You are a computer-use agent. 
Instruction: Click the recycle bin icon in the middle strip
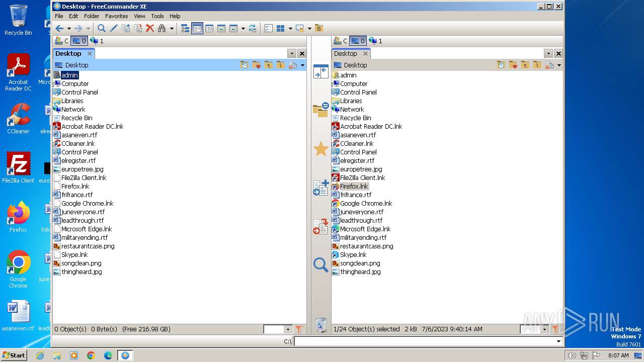pyautogui.click(x=321, y=325)
